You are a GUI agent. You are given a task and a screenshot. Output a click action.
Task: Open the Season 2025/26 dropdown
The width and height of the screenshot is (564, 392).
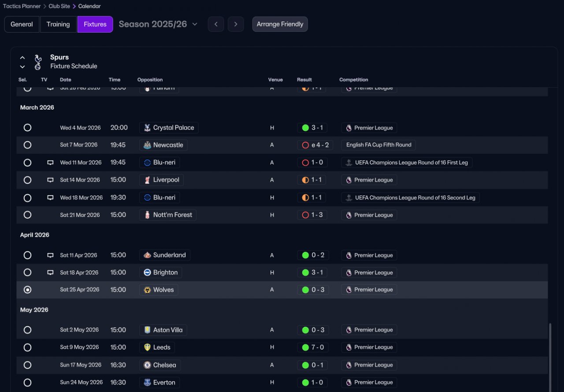(158, 24)
